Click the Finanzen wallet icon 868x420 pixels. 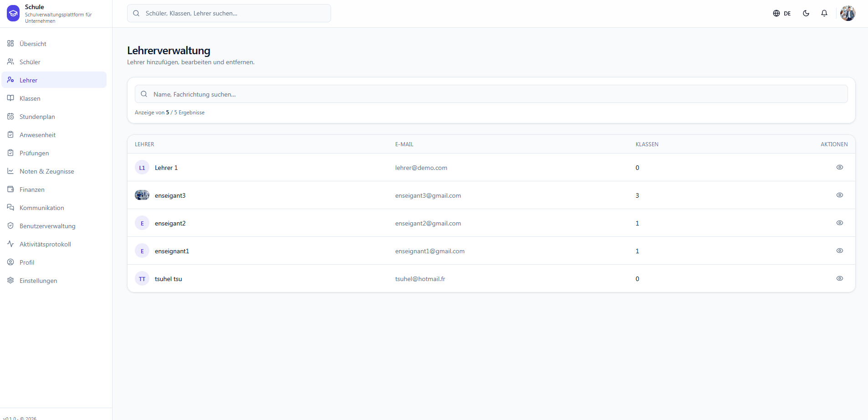coord(10,189)
